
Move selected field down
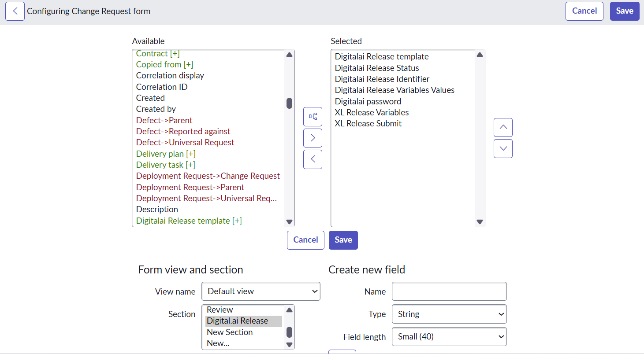(503, 149)
